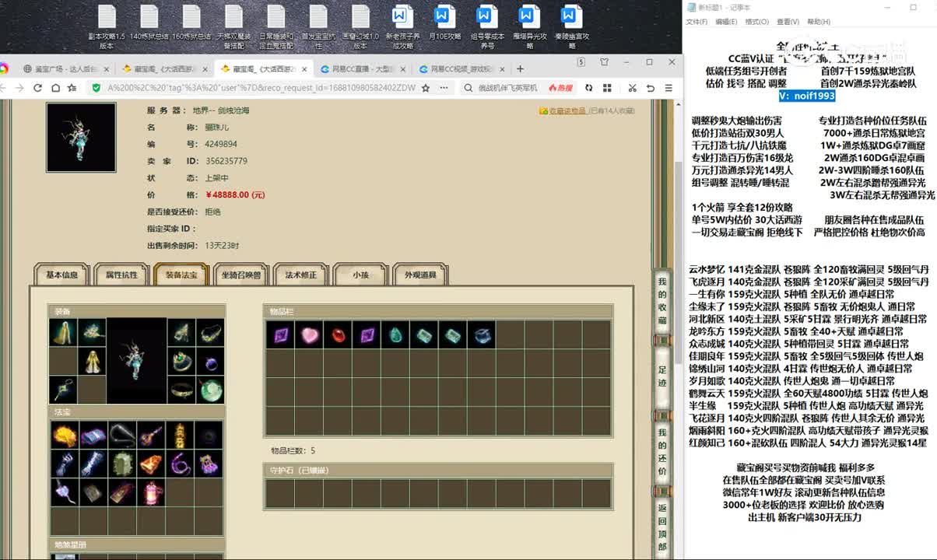Click the jade disc equipment icon
Screen dimensions: 937x560
coord(210,389)
